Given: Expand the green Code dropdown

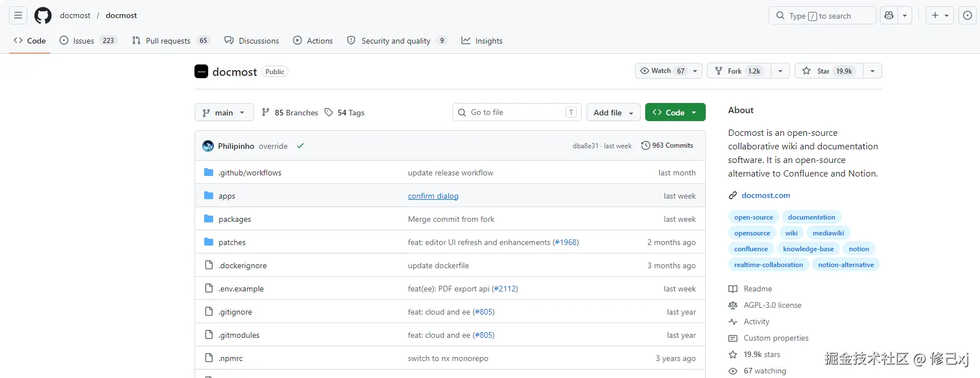Looking at the screenshot, I should [675, 113].
